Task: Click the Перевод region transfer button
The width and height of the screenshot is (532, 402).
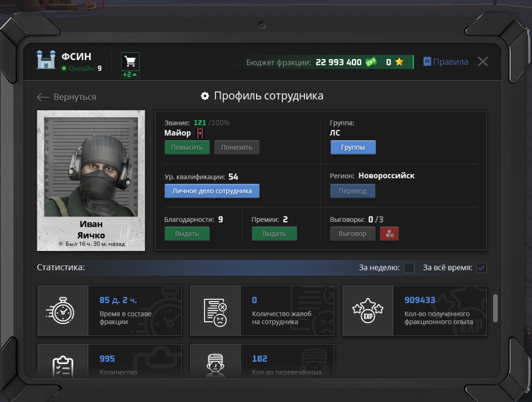Action: coord(352,191)
